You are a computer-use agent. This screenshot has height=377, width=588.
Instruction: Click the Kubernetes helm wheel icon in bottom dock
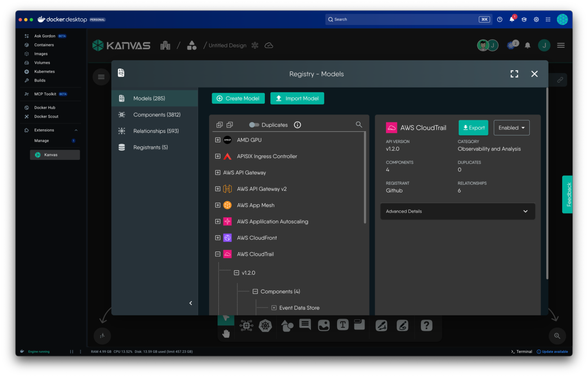[265, 326]
